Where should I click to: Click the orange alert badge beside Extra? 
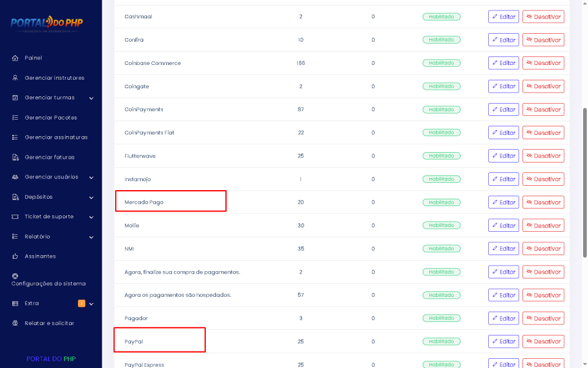[81, 304]
